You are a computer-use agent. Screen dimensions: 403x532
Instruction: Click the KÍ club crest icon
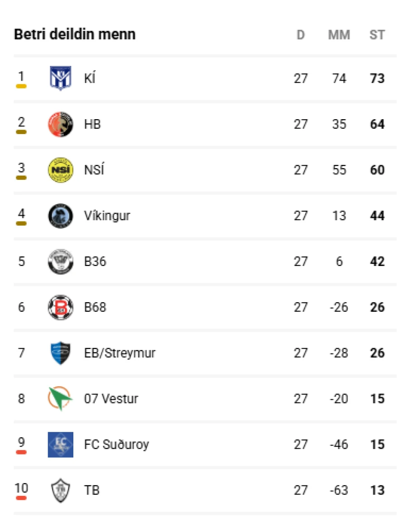coord(60,78)
